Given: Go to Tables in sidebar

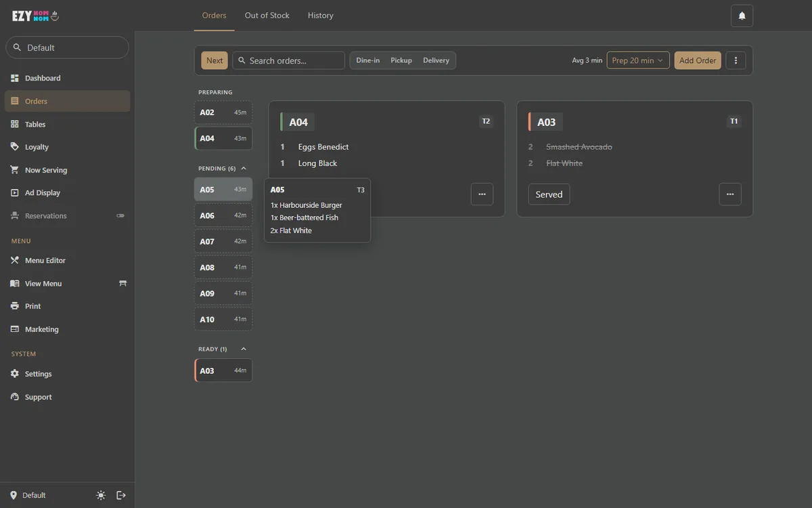Looking at the screenshot, I should coord(67,124).
